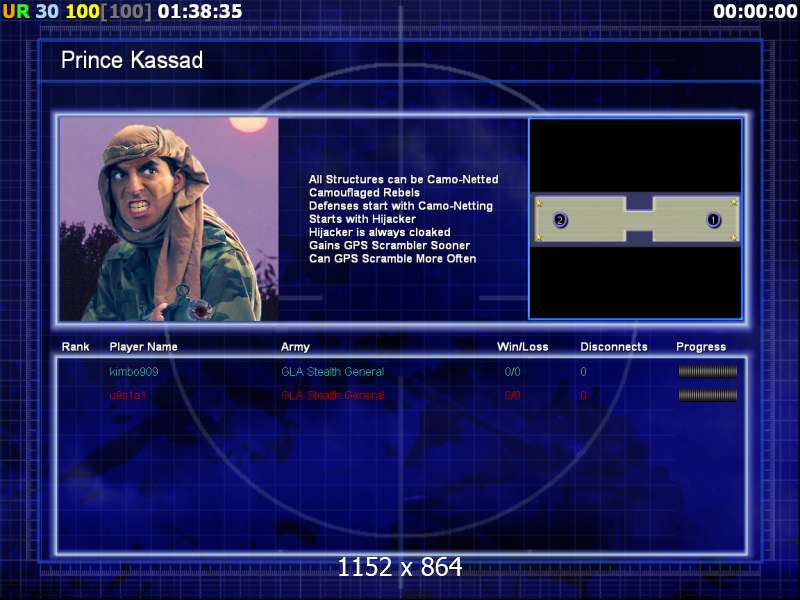Select the map preview thumbnail
Image resolution: width=800 pixels, height=600 pixels.
click(635, 219)
